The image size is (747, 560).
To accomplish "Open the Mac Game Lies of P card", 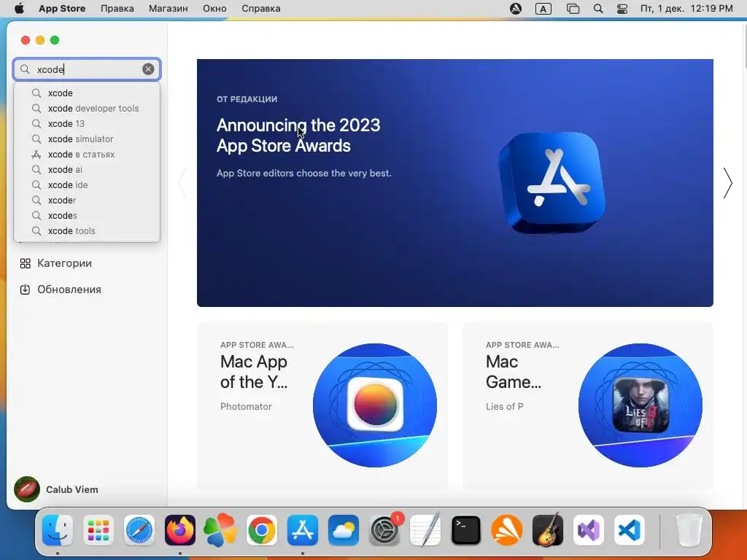I will 588,405.
